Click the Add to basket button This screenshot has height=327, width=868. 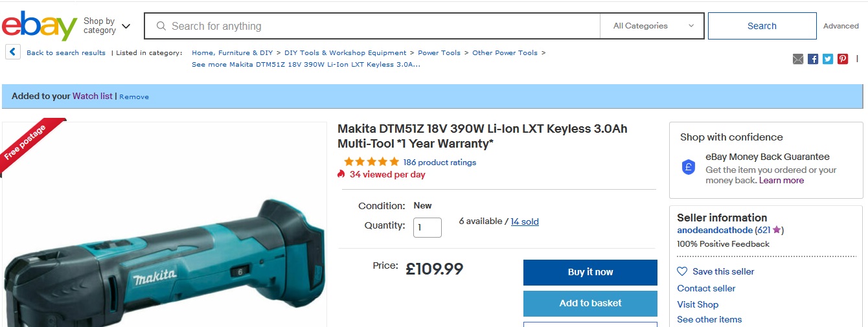tap(590, 303)
